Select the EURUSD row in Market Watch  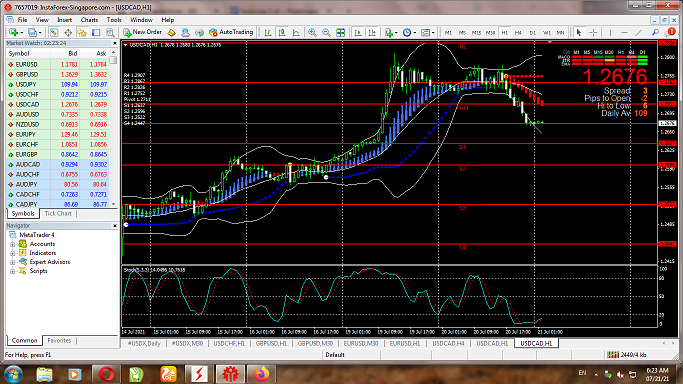point(57,64)
